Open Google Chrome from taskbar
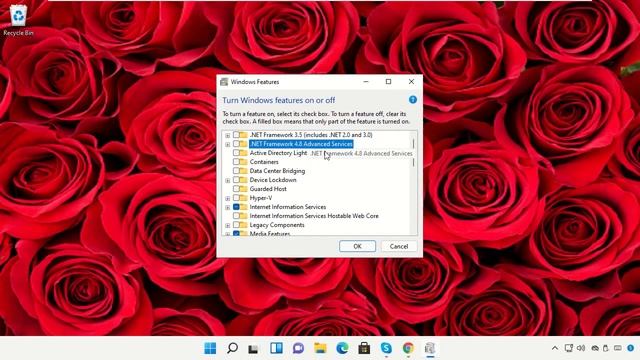This screenshot has height=360, width=640. coord(408,348)
